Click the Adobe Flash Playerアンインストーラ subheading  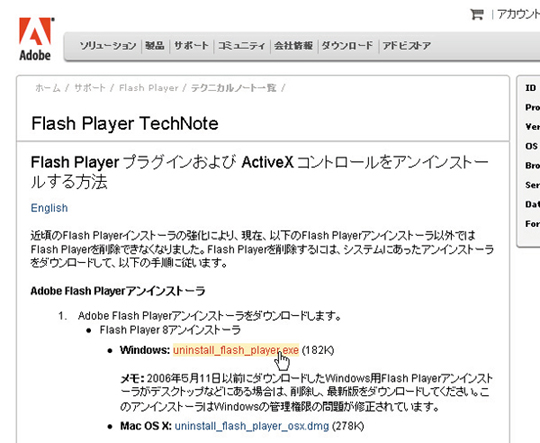pos(118,291)
